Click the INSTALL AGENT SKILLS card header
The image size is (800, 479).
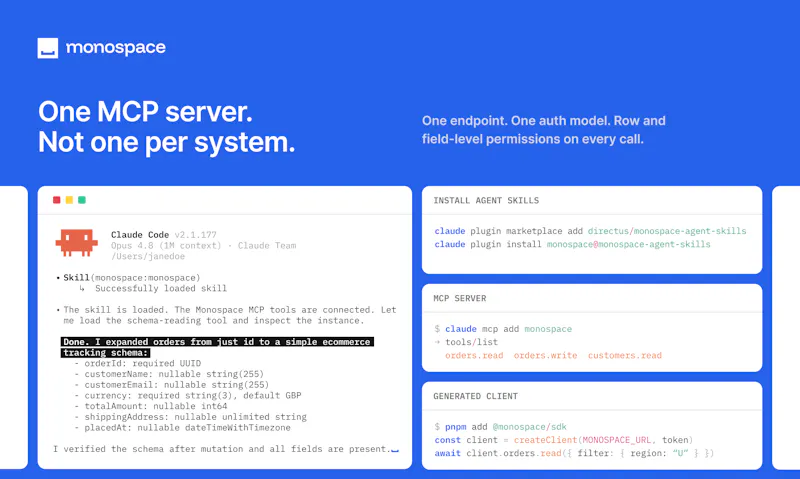click(x=486, y=200)
